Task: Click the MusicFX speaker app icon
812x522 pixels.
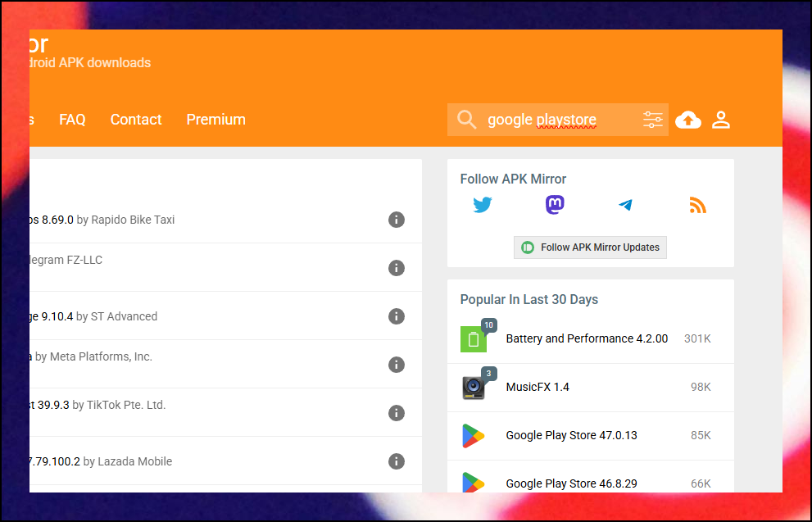Action: tap(474, 388)
